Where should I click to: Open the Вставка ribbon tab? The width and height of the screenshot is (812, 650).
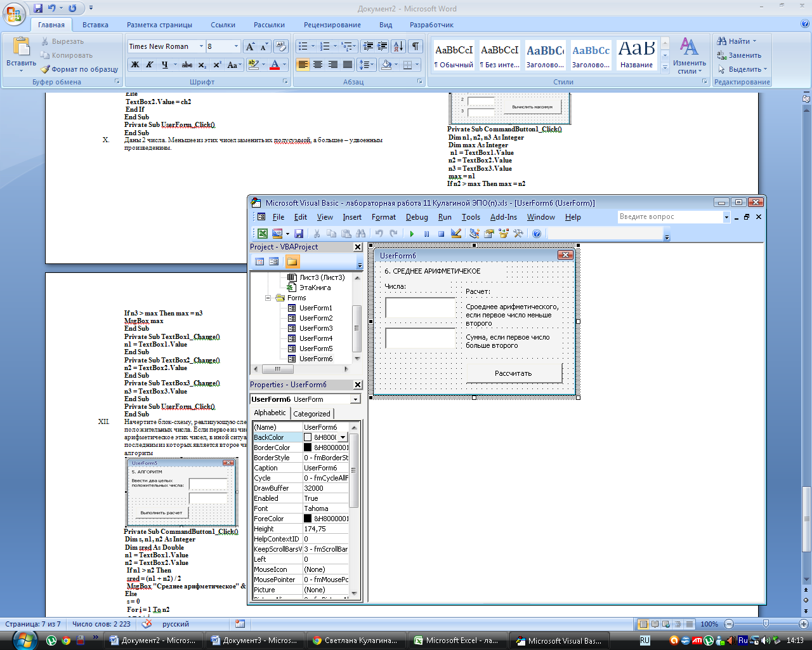pos(95,25)
